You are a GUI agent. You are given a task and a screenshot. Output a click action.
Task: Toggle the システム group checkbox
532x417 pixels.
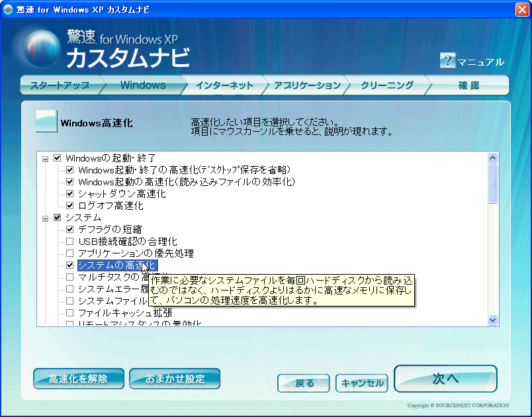[58, 218]
